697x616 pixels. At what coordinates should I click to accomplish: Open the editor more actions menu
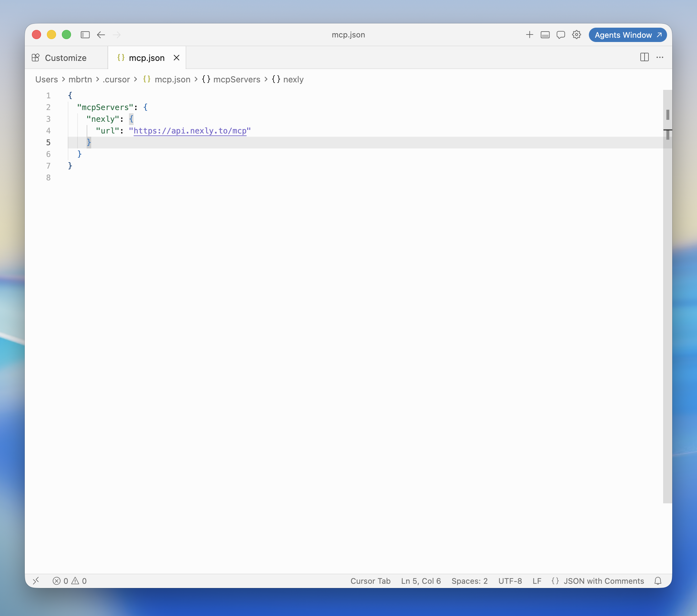pos(660,57)
